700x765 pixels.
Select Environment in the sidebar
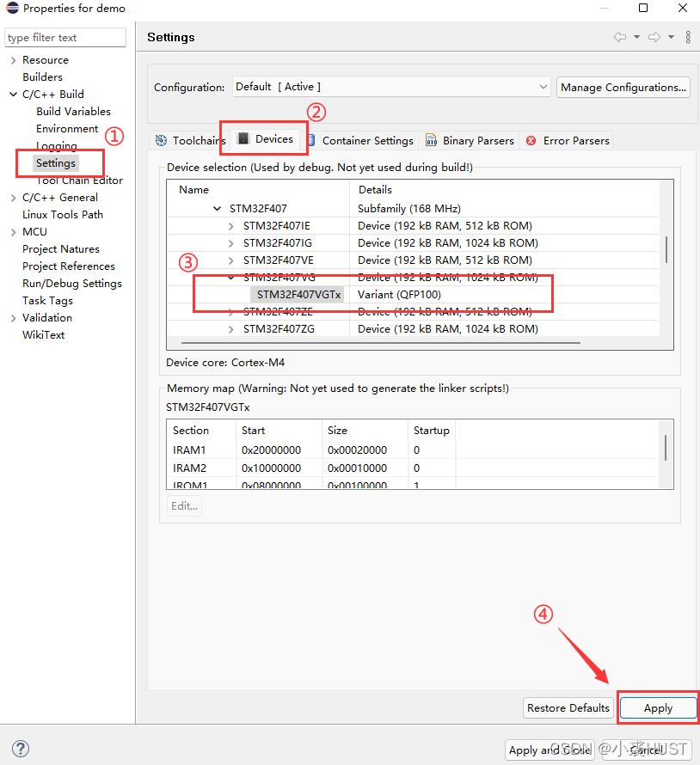pos(67,129)
